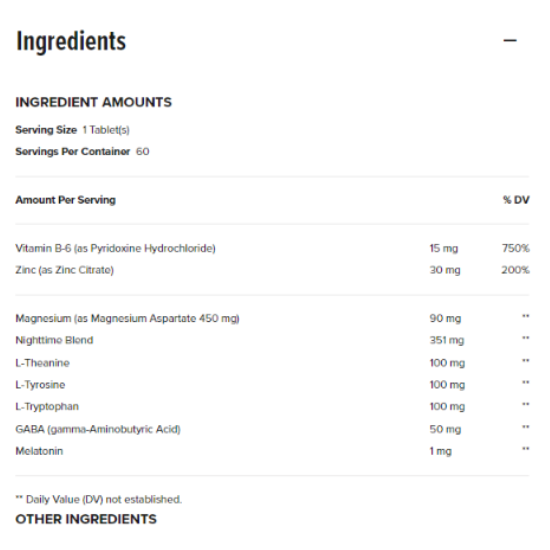Click the 30 mg zinc amount
The width and height of the screenshot is (550, 550).
click(445, 270)
